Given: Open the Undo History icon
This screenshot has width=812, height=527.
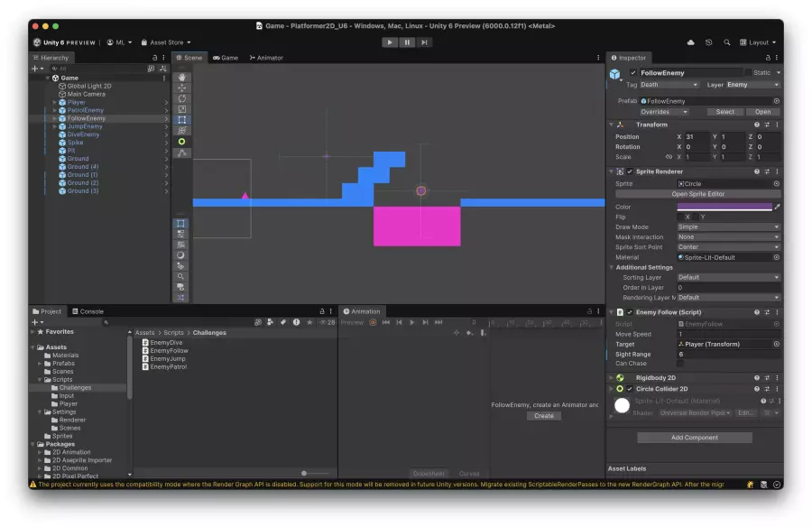Looking at the screenshot, I should point(708,42).
